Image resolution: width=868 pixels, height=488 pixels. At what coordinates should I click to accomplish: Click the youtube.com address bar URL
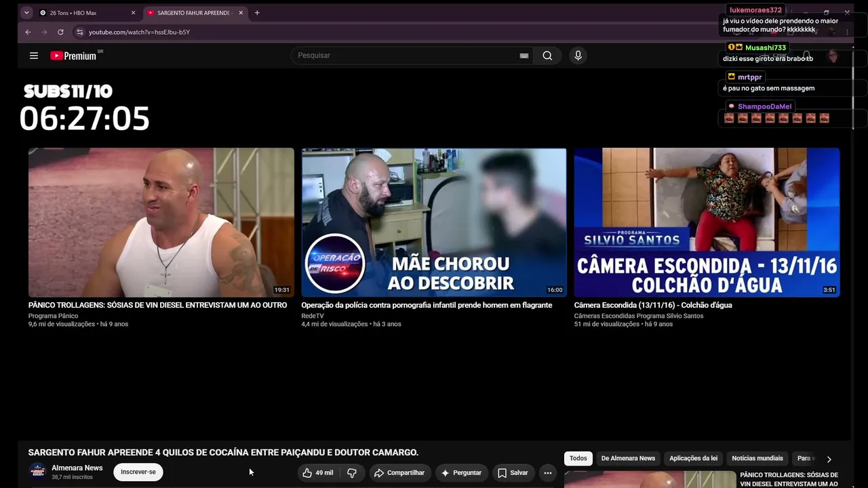point(139,32)
